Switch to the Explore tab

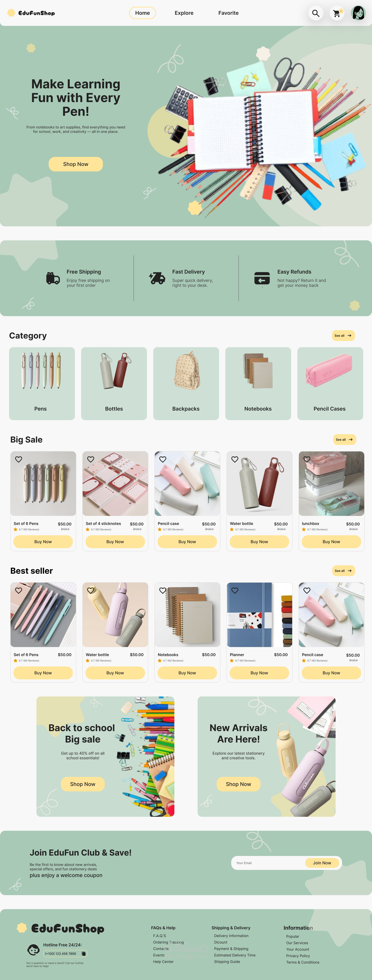[184, 13]
